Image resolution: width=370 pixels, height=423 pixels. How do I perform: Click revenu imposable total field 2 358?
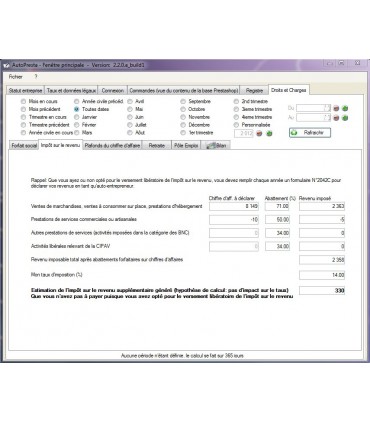coord(322,260)
